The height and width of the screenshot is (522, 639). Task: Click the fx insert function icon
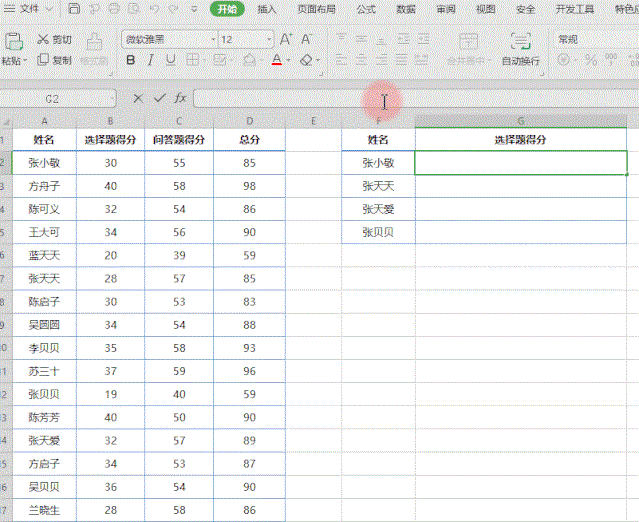(180, 99)
